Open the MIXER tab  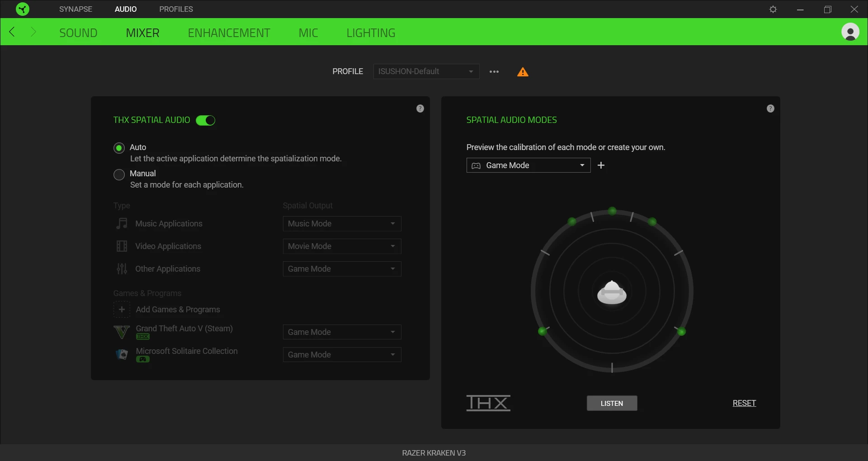coord(142,33)
